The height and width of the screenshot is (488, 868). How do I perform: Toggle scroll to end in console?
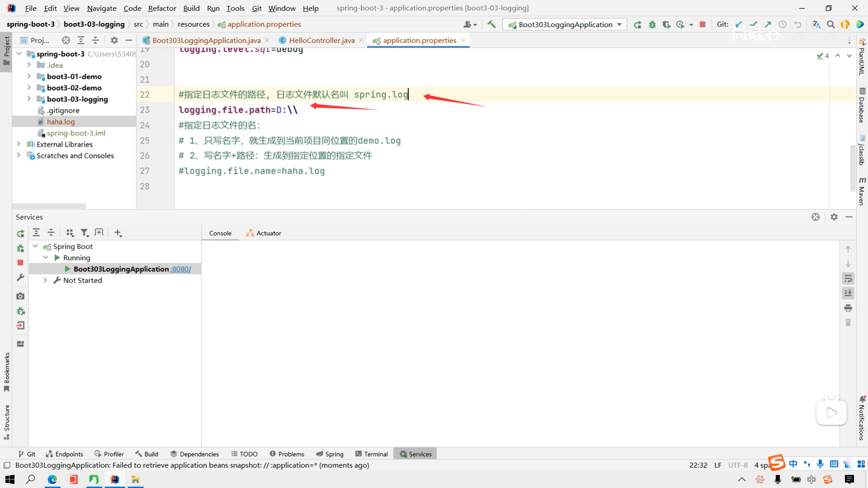tap(848, 293)
